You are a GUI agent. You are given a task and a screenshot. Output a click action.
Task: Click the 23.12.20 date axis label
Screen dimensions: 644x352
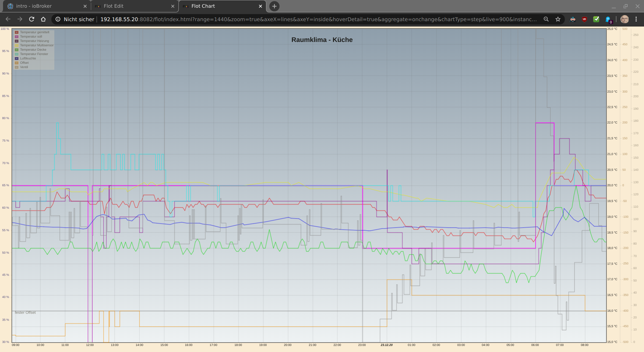pos(386,345)
